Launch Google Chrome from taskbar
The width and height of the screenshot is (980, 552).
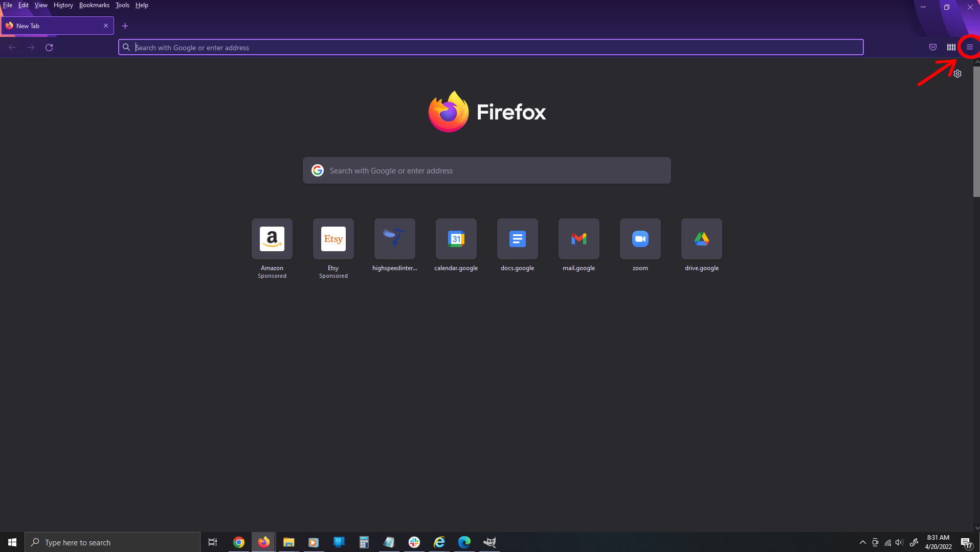coord(239,542)
